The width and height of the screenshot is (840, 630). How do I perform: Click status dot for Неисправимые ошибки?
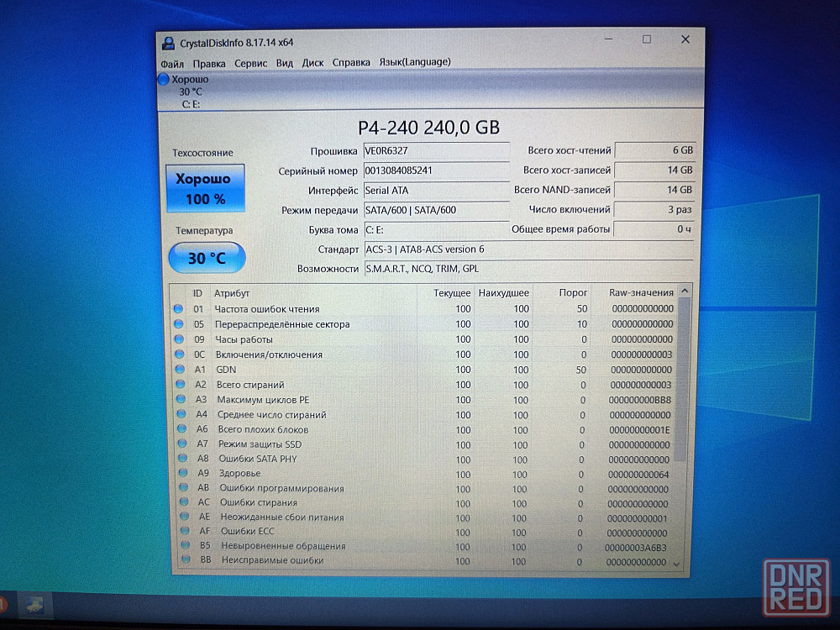pyautogui.click(x=186, y=559)
